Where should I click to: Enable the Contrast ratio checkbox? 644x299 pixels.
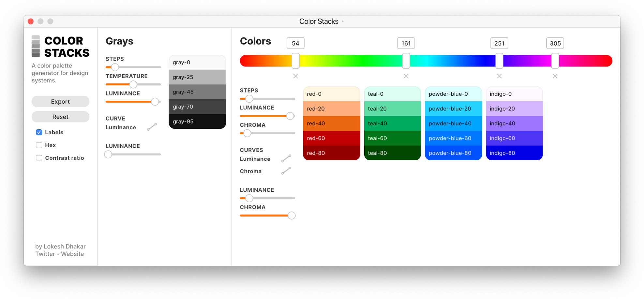point(39,158)
